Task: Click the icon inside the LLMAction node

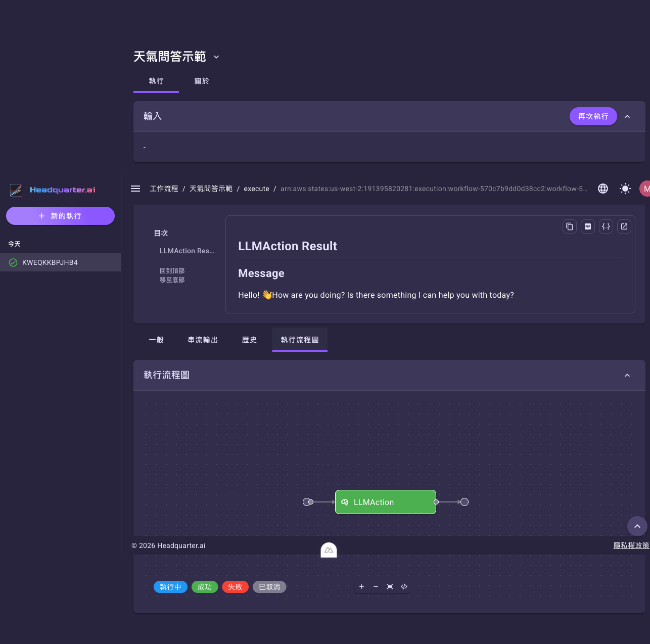Action: (345, 502)
